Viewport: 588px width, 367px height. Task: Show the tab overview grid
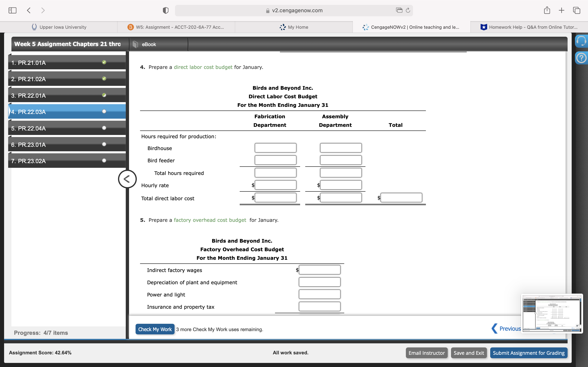point(576,10)
